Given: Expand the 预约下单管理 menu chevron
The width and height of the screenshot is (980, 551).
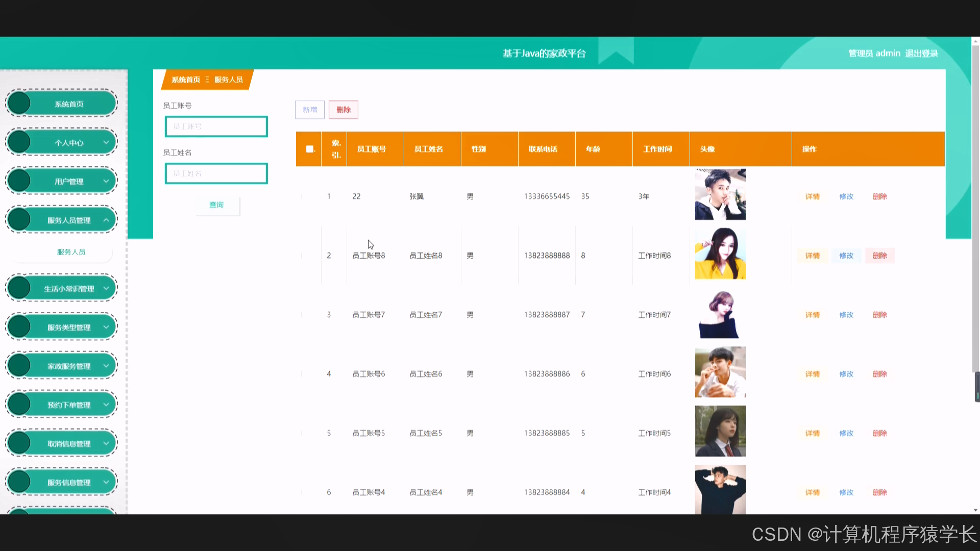Looking at the screenshot, I should click(x=106, y=405).
